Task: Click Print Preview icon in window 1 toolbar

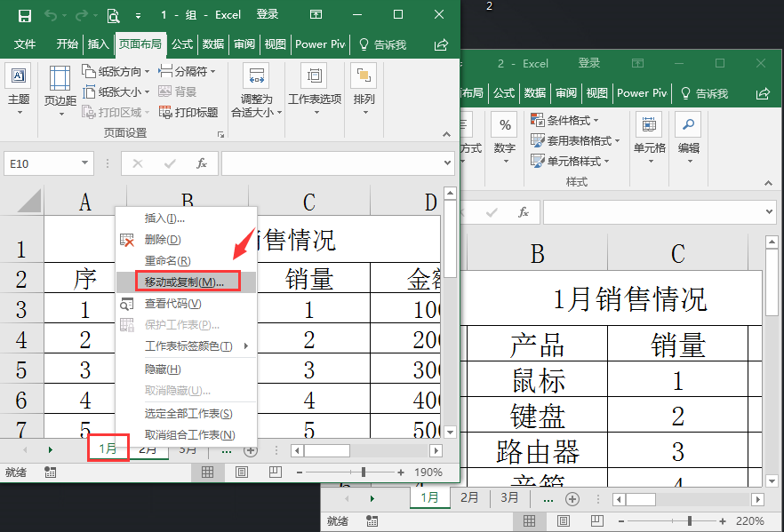Action: (114, 16)
